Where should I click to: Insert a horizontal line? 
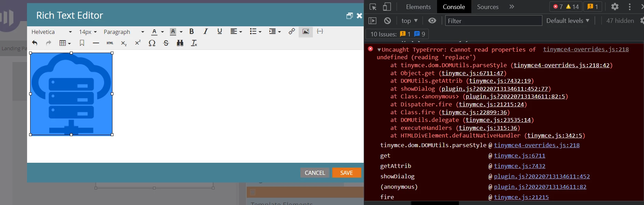click(96, 43)
